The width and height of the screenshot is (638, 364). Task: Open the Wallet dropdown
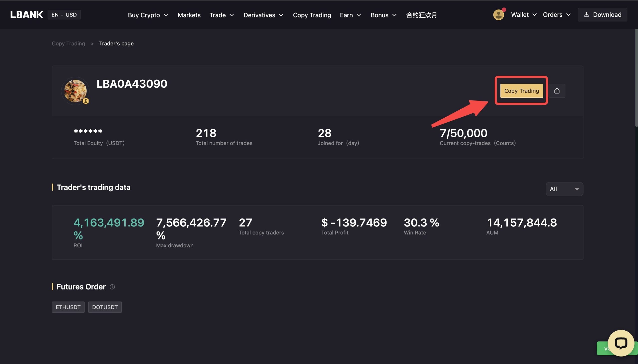point(524,15)
